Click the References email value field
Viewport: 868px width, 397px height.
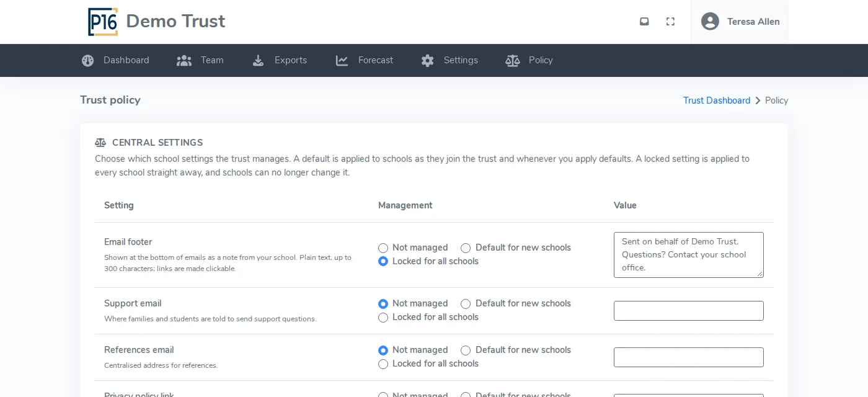point(689,357)
